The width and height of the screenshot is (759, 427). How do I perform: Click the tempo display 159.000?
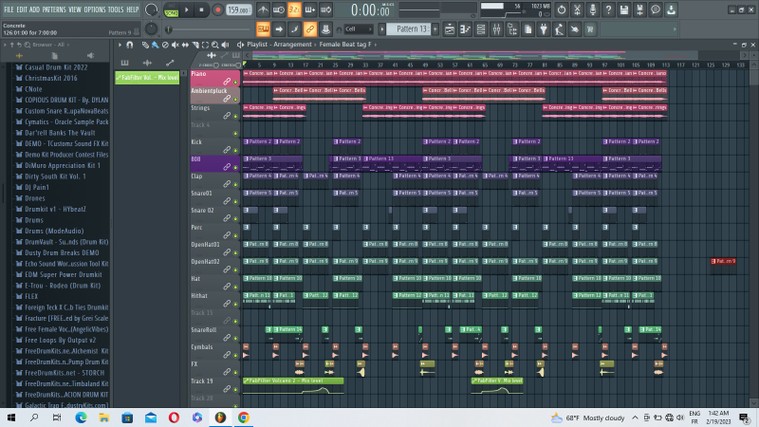point(238,10)
